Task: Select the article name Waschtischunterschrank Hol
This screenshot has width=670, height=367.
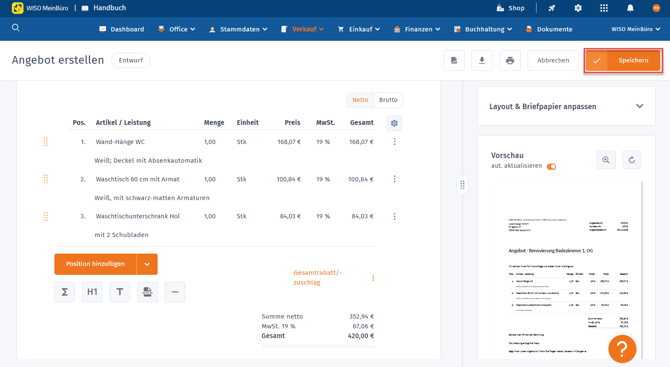Action: [x=138, y=216]
